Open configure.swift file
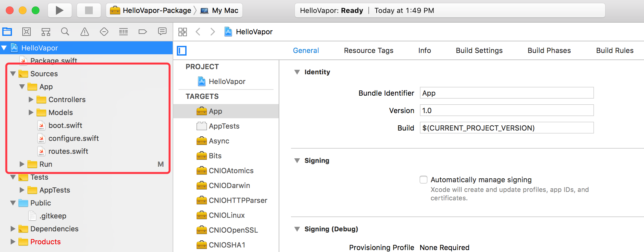Viewport: 644px width, 252px height. click(74, 138)
